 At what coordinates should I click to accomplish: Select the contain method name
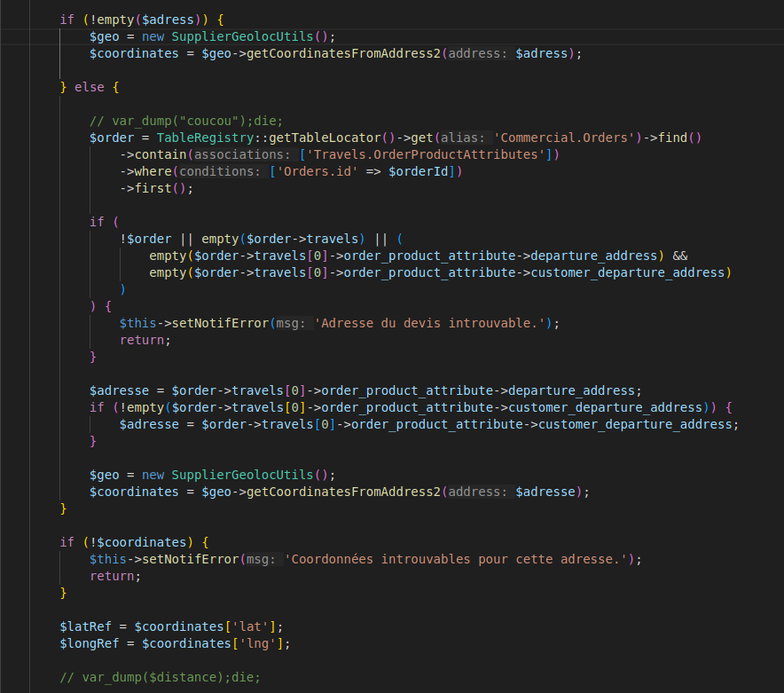(x=161, y=154)
